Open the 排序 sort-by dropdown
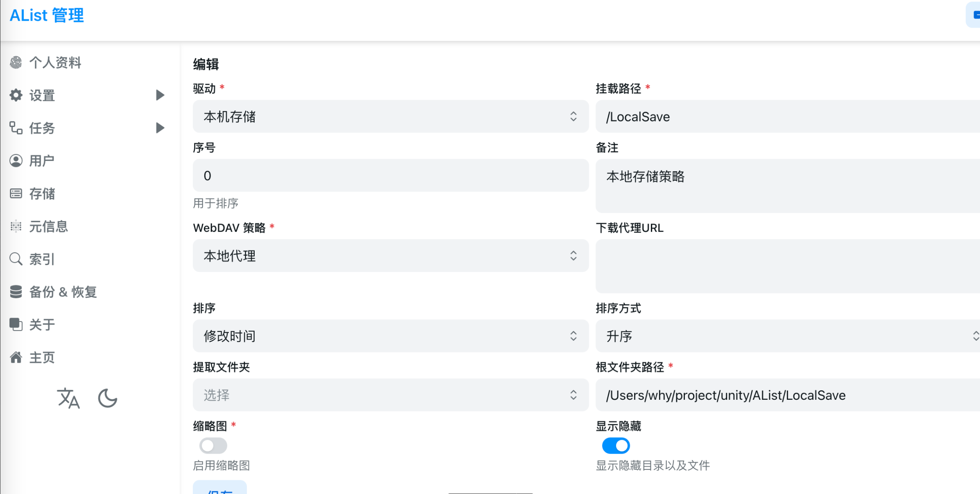 pyautogui.click(x=390, y=336)
